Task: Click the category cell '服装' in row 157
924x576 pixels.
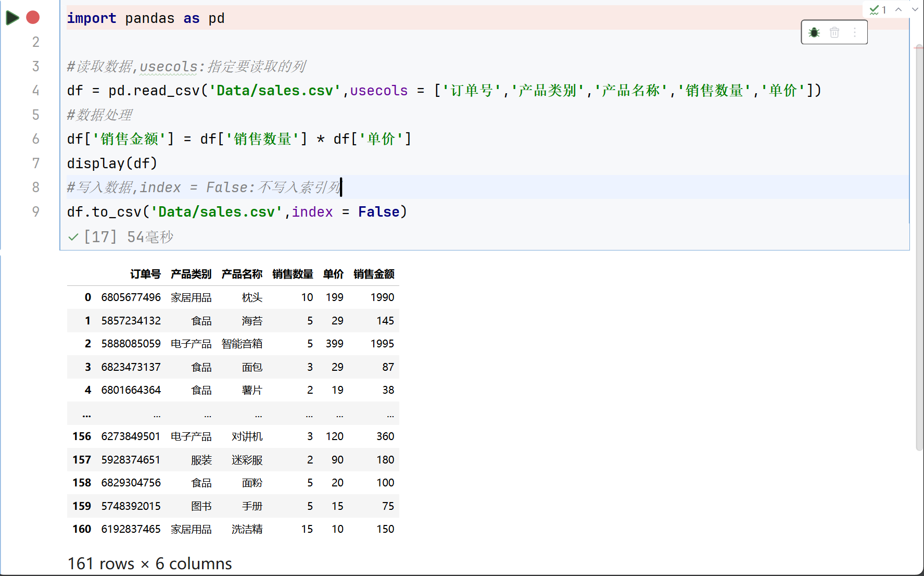Action: tap(201, 460)
